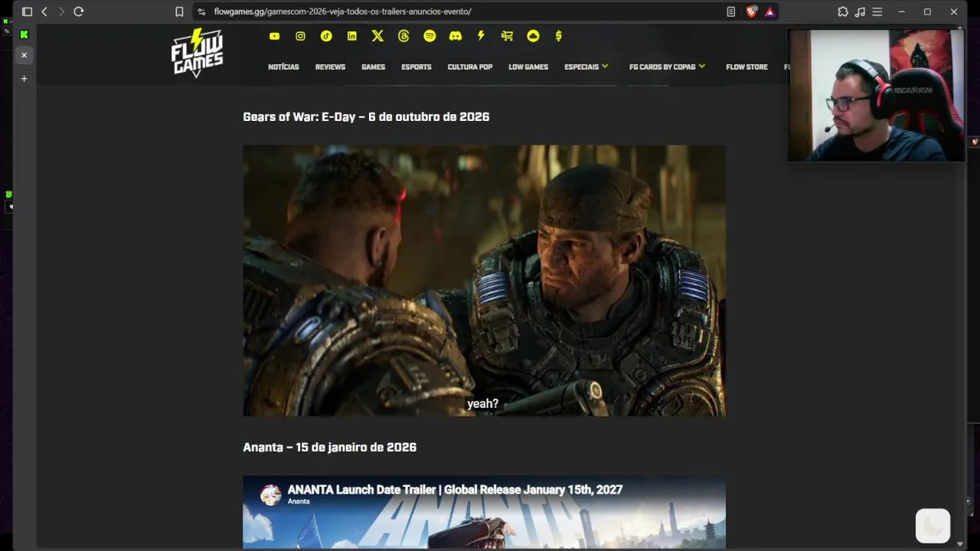Screen dimensions: 980x551
Task: Open the shopping cart icon
Action: (507, 36)
